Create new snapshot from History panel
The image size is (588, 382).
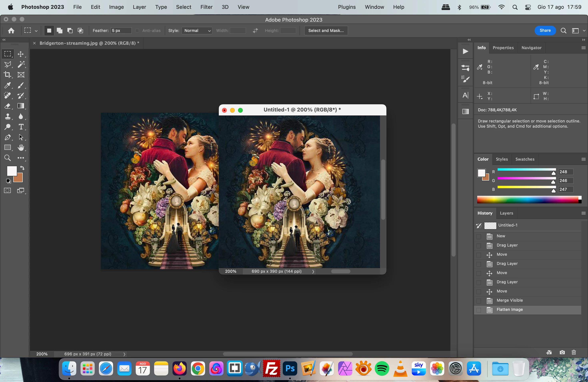pyautogui.click(x=562, y=352)
